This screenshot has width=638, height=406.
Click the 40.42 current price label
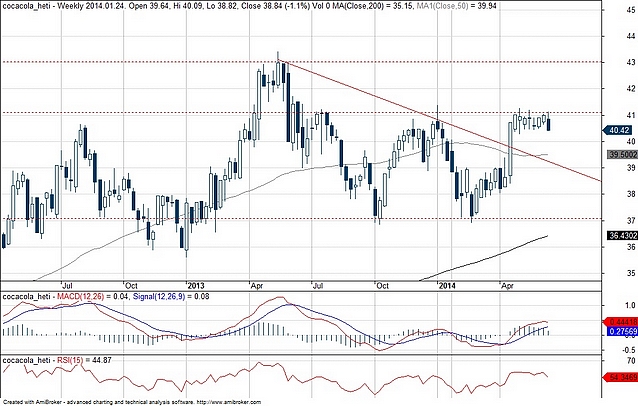[x=618, y=130]
